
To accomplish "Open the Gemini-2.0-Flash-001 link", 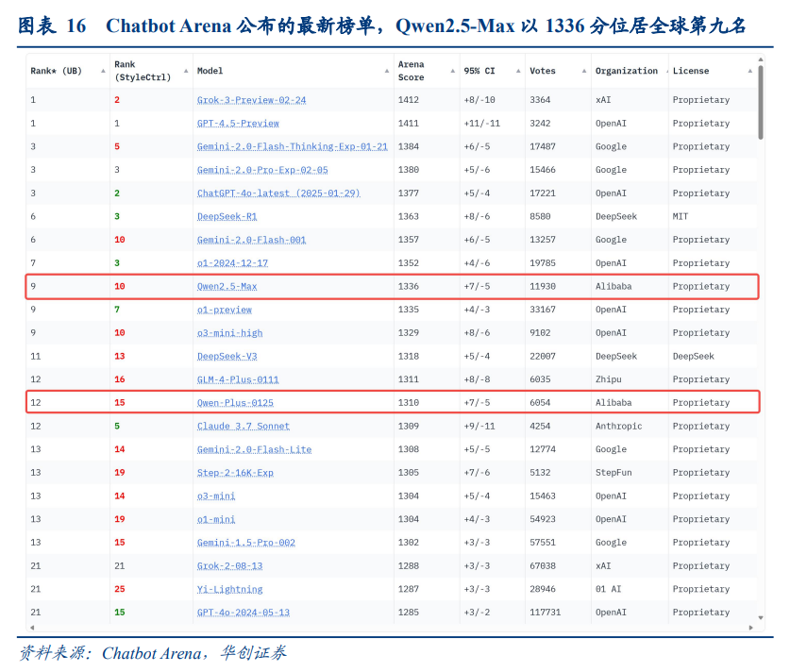I will click(251, 240).
